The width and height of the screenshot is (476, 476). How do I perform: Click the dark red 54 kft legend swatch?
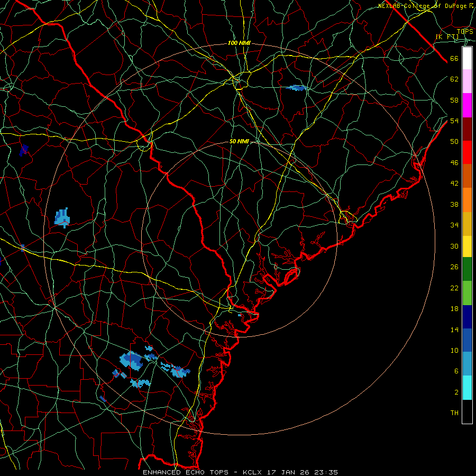(x=467, y=129)
